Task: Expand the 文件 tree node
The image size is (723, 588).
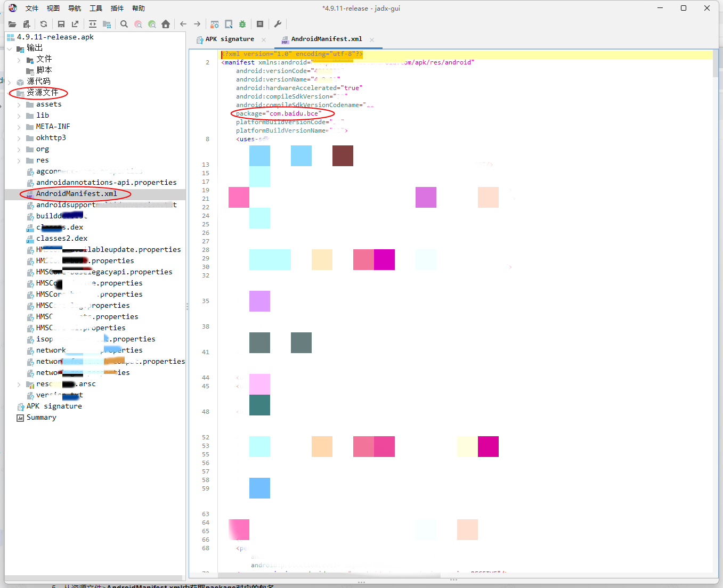Action: (x=19, y=60)
